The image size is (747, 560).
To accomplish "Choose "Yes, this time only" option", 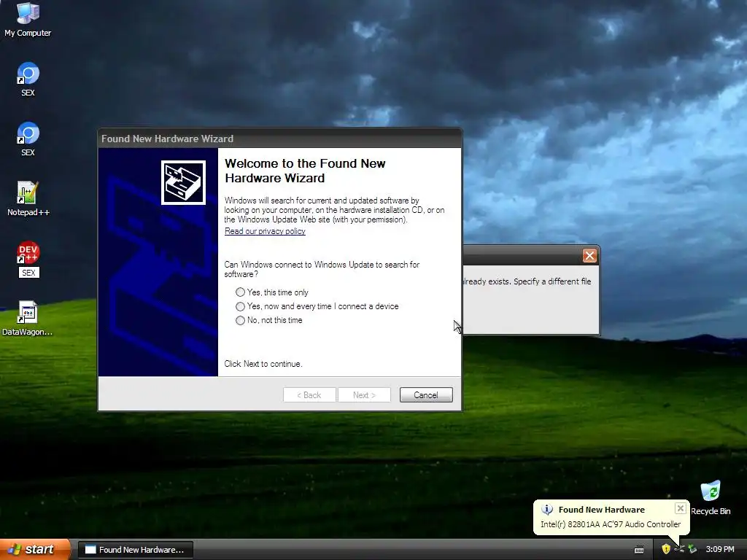I will coord(272,292).
